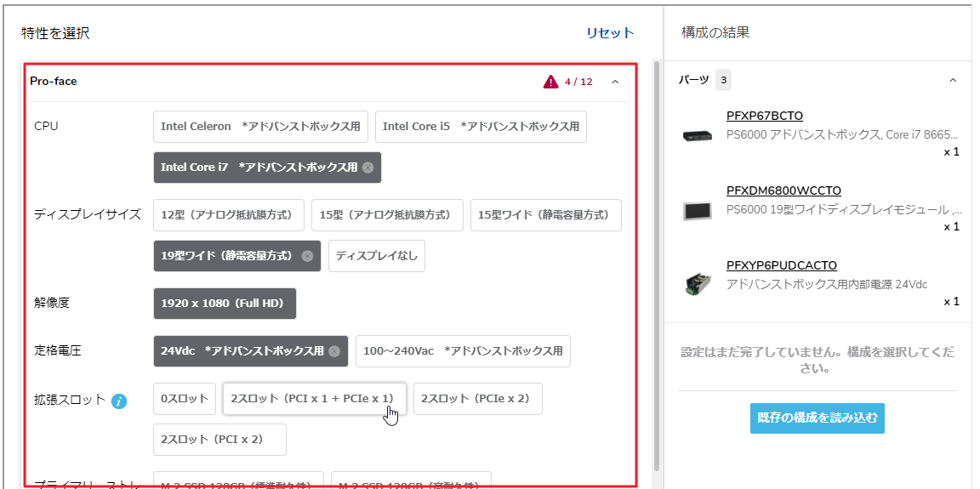Screen dimensions: 980x489
Task: Collapse the Pro-face section chevron
Action: click(615, 82)
